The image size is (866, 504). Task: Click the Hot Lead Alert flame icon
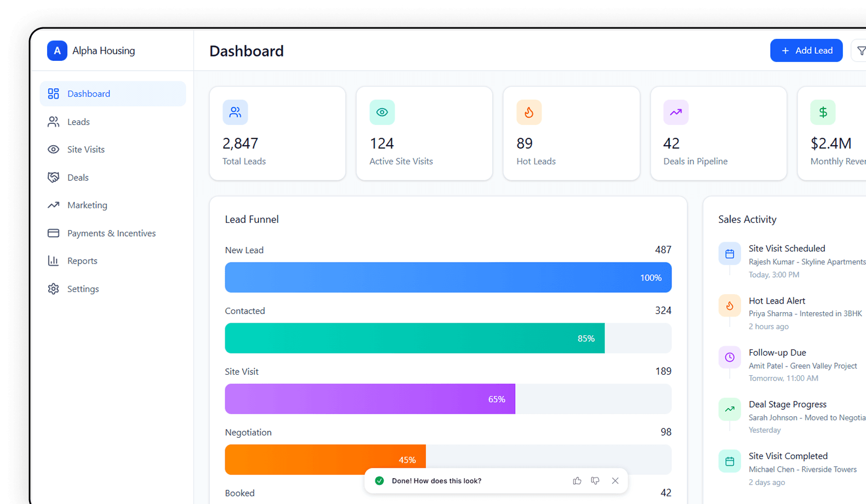click(730, 306)
